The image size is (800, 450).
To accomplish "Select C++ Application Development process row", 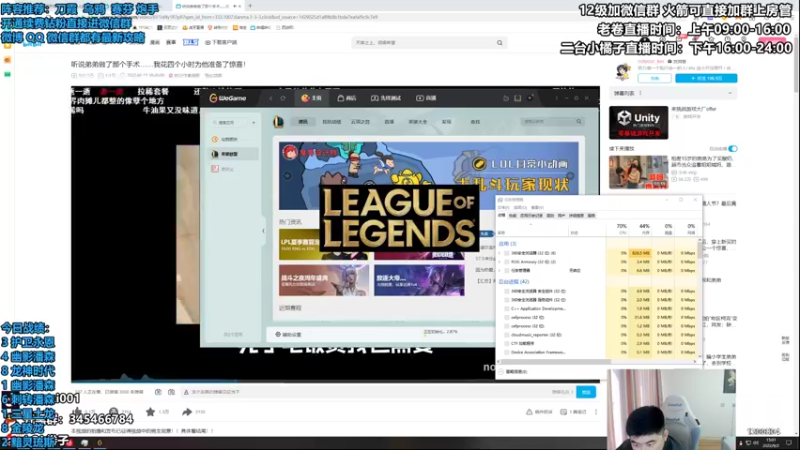I will click(597, 309).
